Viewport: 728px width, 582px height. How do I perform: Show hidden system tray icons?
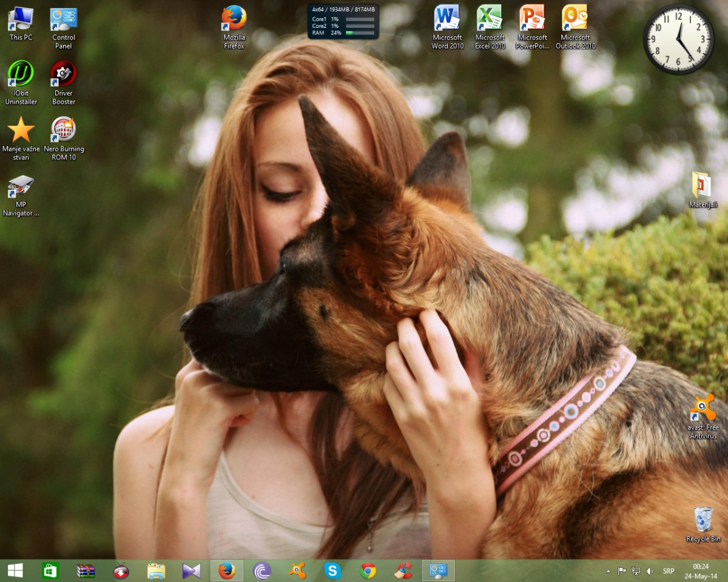[x=608, y=571]
